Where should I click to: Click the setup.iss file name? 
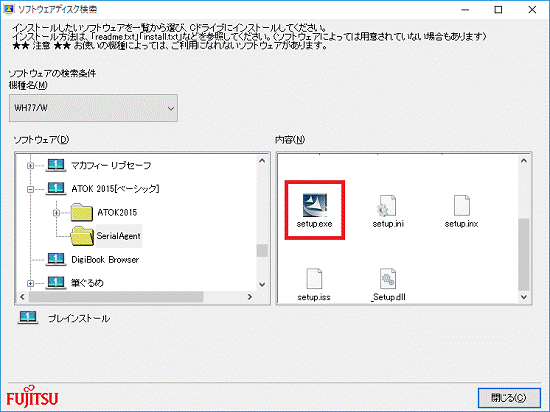pyautogui.click(x=314, y=297)
